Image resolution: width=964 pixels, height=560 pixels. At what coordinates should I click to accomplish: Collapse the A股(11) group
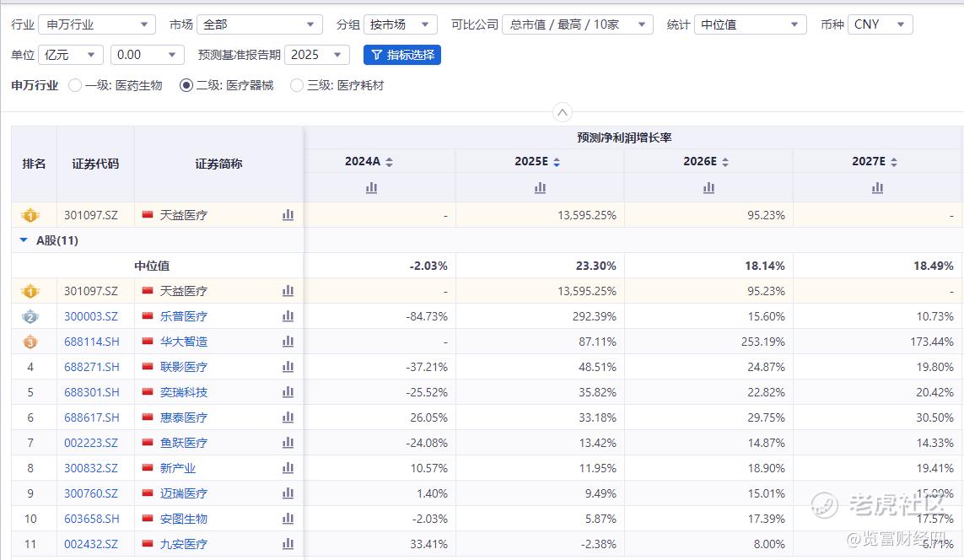coord(24,240)
